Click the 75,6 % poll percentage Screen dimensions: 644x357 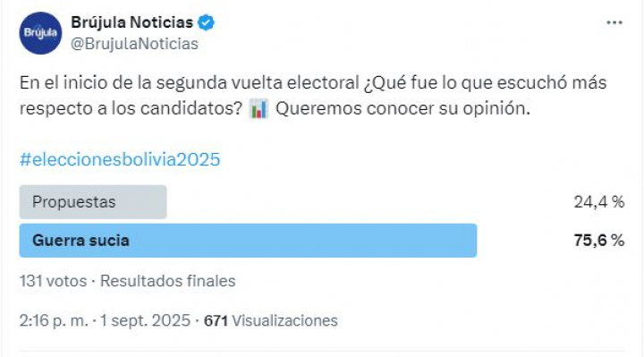(x=599, y=241)
